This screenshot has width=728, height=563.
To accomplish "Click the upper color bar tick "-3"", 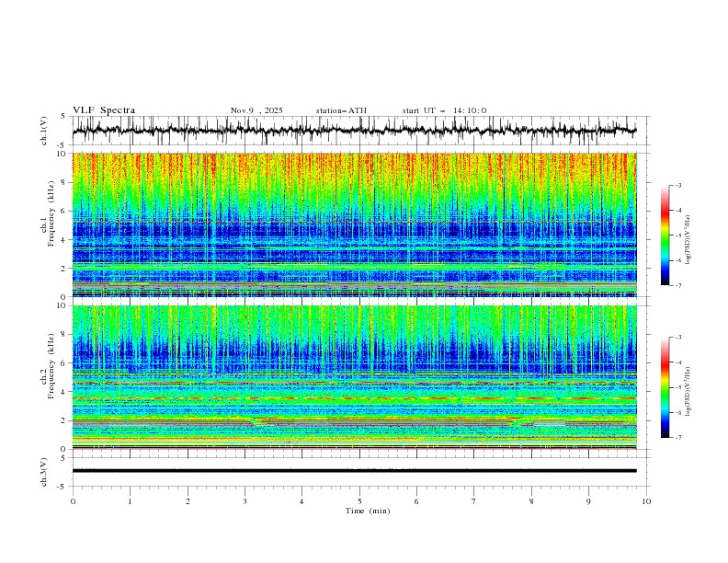I will tap(677, 185).
